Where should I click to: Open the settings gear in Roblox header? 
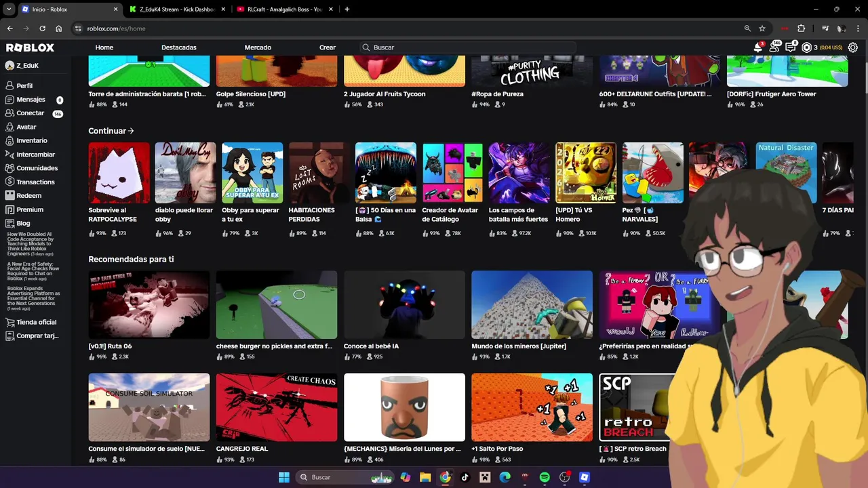pos(853,47)
